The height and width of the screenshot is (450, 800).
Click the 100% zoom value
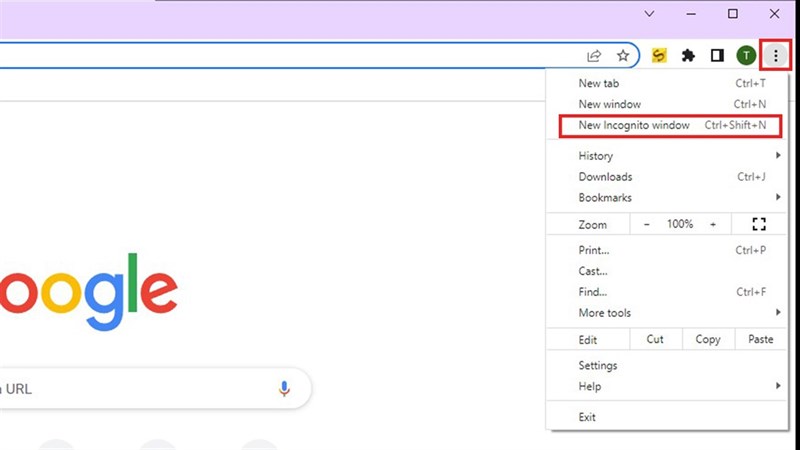click(x=680, y=224)
